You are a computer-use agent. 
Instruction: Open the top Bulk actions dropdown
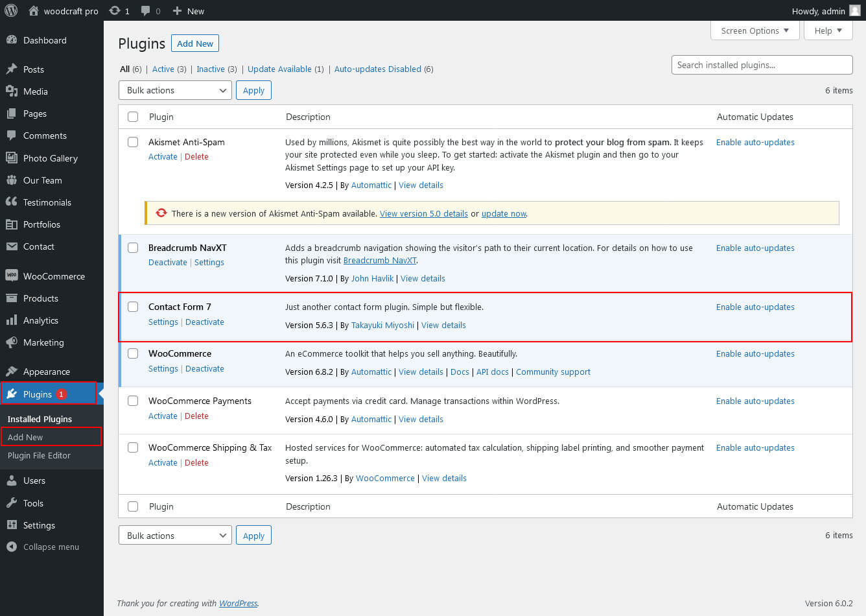[x=175, y=90]
